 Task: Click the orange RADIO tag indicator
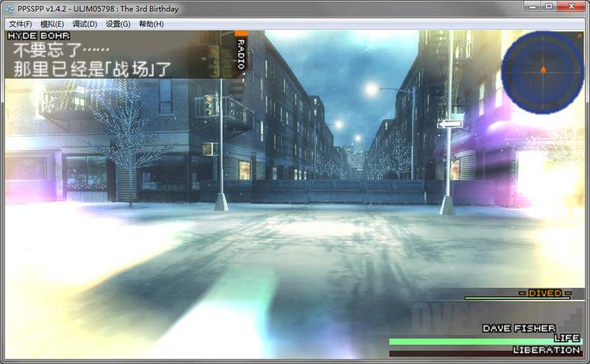(x=241, y=52)
